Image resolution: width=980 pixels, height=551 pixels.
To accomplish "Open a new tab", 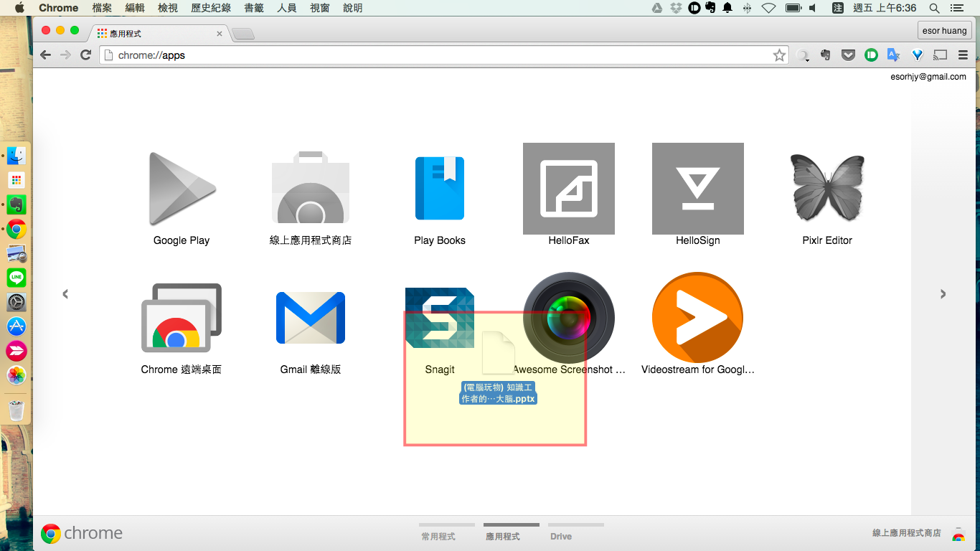I will (x=244, y=34).
